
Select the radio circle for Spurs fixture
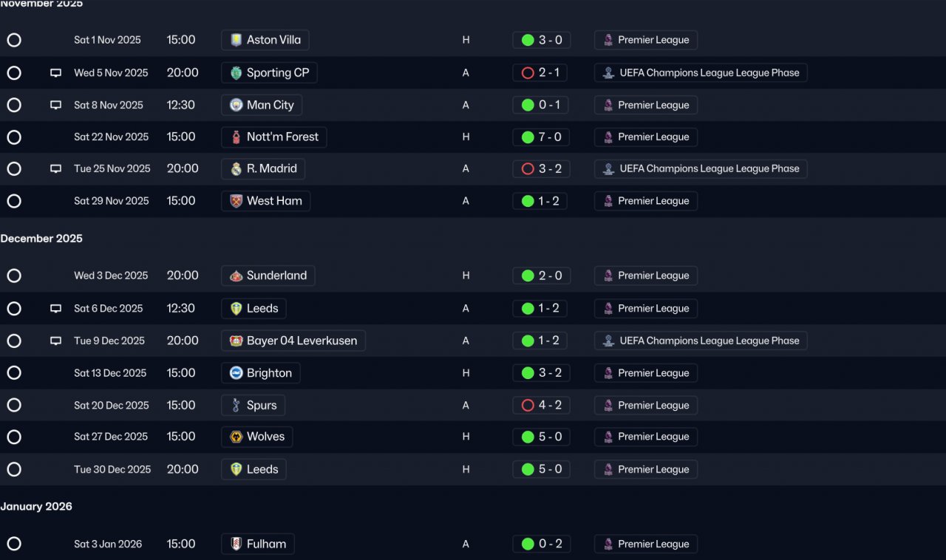(14, 405)
